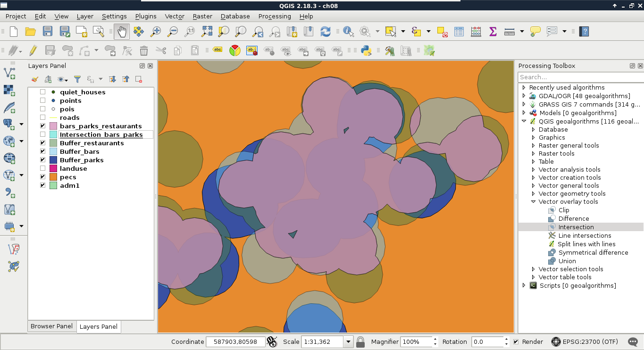
Task: Click the Save Project floppy icon
Action: 48,32
